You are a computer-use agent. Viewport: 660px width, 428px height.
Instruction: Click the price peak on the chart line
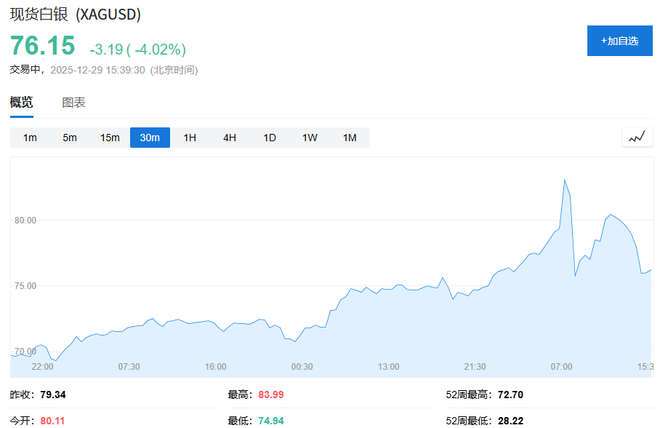[565, 181]
